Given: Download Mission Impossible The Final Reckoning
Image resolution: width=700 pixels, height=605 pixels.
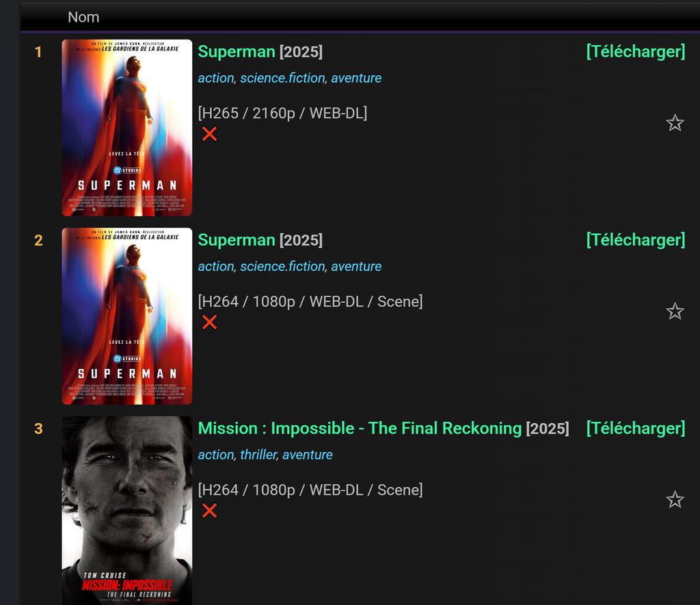Looking at the screenshot, I should point(635,428).
